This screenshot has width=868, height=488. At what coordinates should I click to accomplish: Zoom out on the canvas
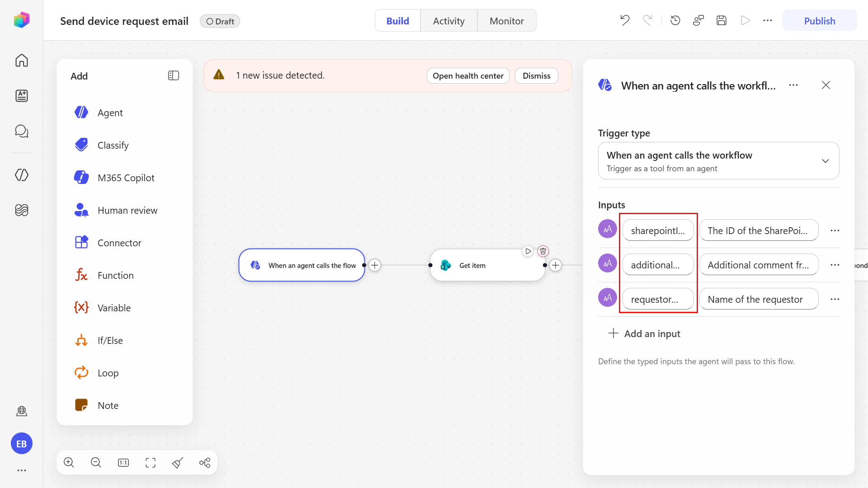[96, 462]
